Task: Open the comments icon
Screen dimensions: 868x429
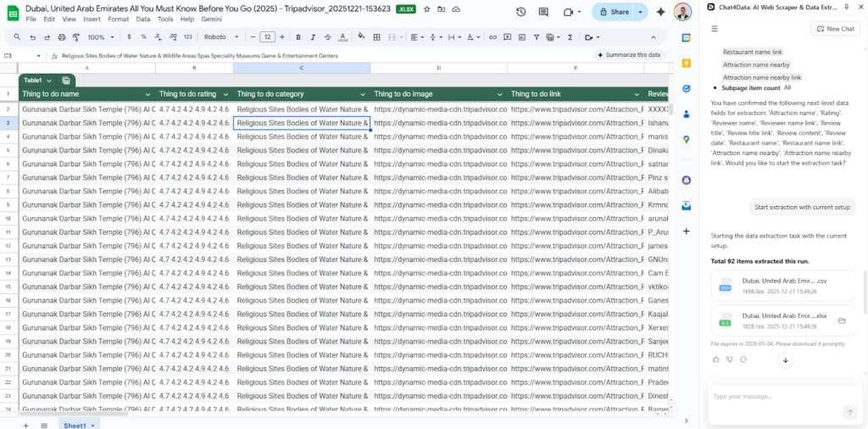Action: 543,12
